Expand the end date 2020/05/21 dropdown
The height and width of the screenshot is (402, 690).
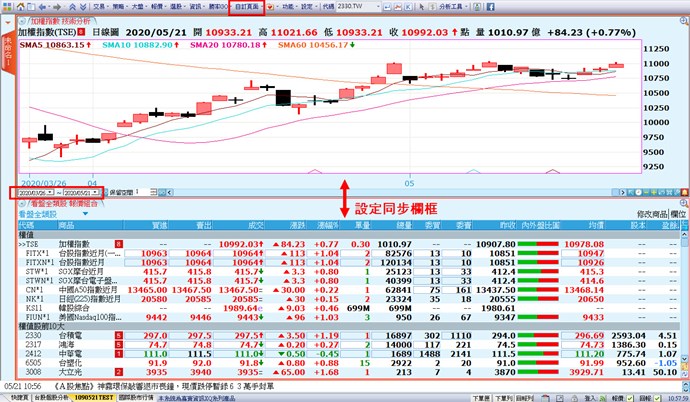coord(94,191)
